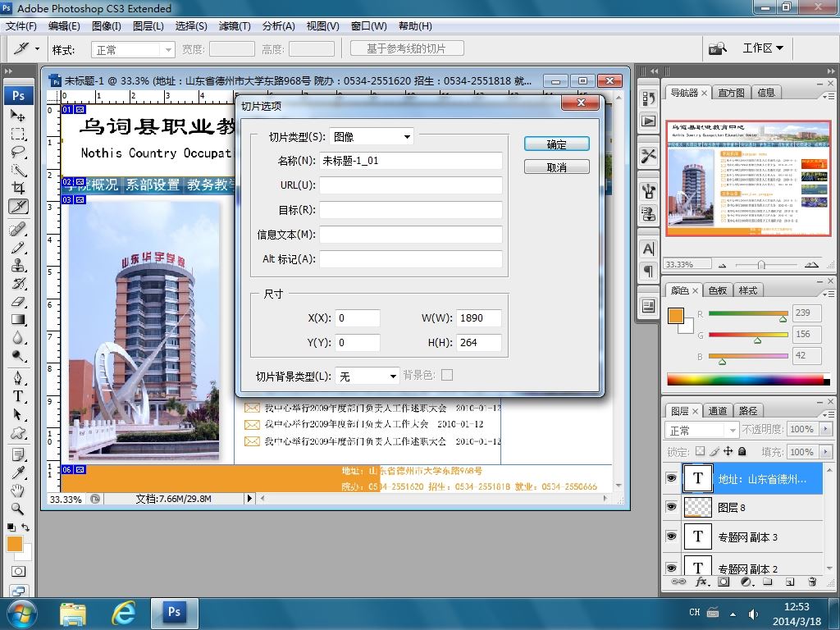Image resolution: width=840 pixels, height=630 pixels.
Task: Switch to the 直方图 tab
Action: [x=731, y=93]
